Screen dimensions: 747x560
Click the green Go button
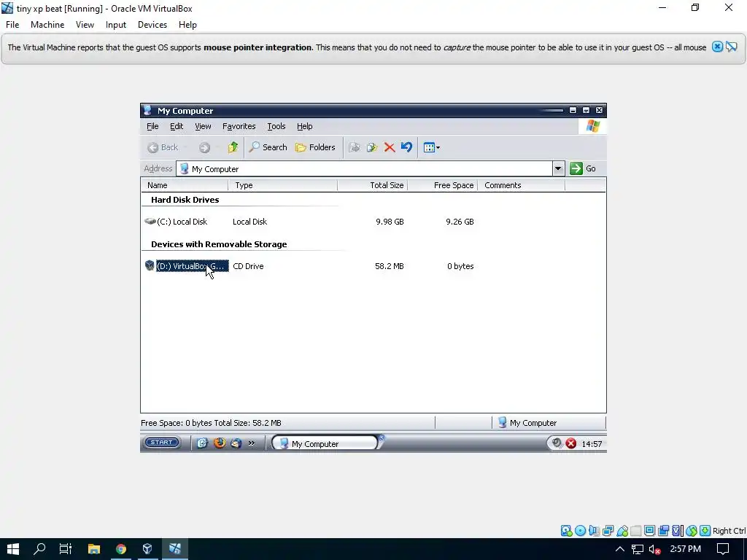click(583, 168)
